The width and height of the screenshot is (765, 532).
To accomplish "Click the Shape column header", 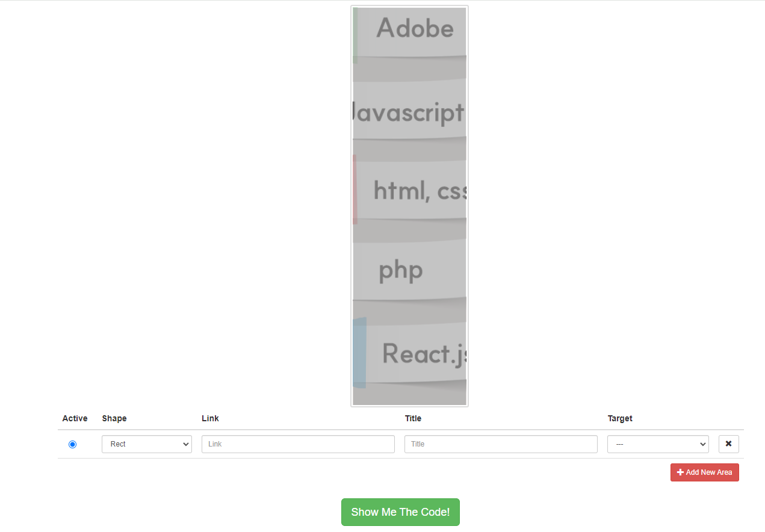I will click(114, 418).
